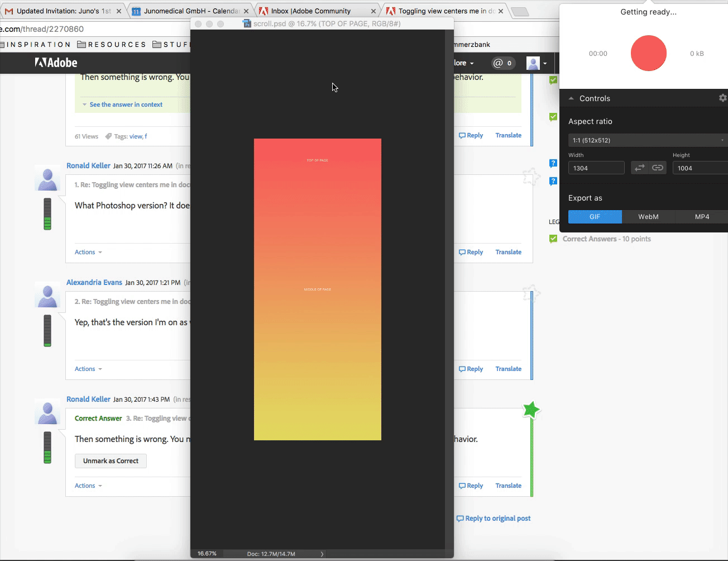Select MP4 export format

[x=702, y=217]
